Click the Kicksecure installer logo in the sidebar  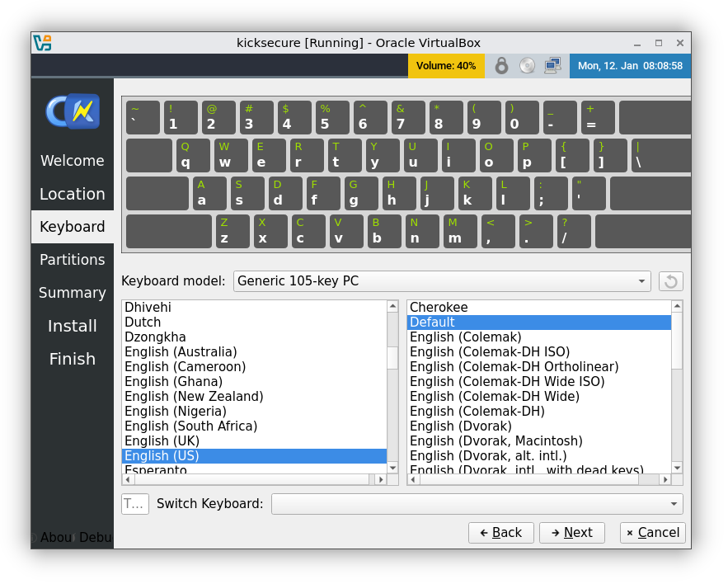(72, 111)
